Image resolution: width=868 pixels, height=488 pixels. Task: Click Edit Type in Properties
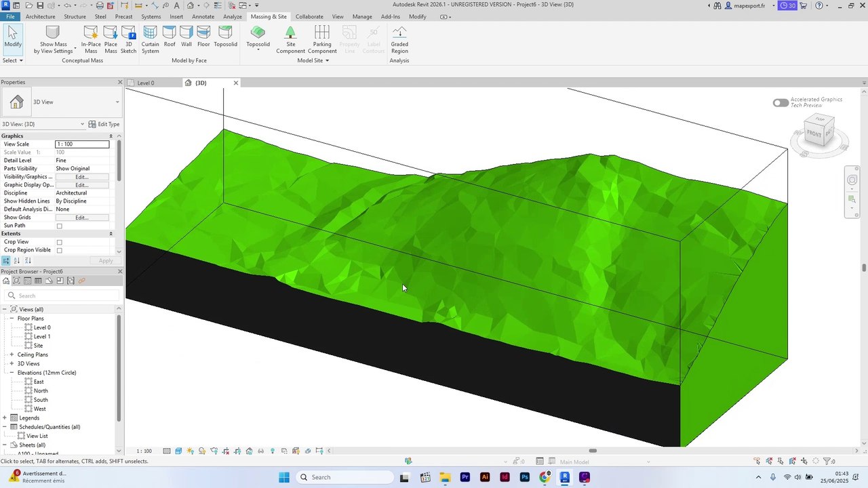pyautogui.click(x=104, y=124)
